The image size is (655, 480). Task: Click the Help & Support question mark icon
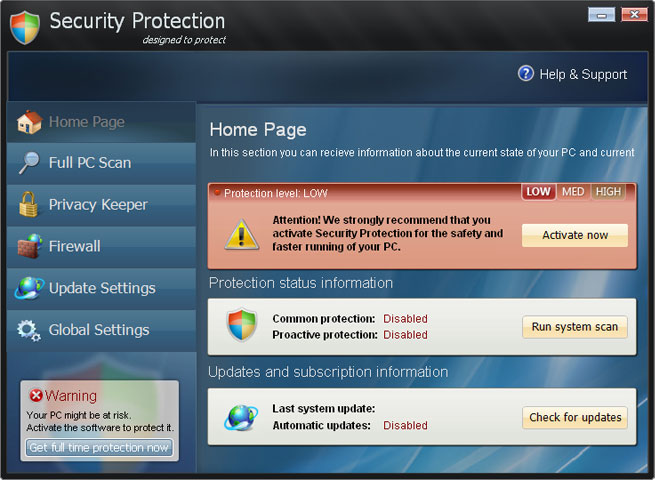(526, 74)
